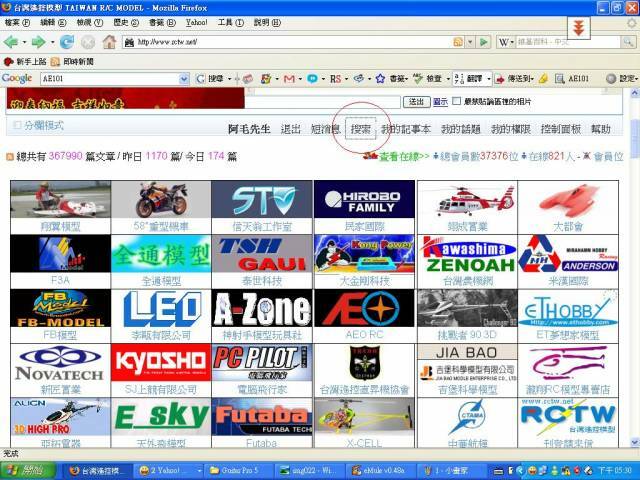This screenshot has width=640, height=480.
Task: Click the yellow highlighter icon
Action: click(543, 79)
